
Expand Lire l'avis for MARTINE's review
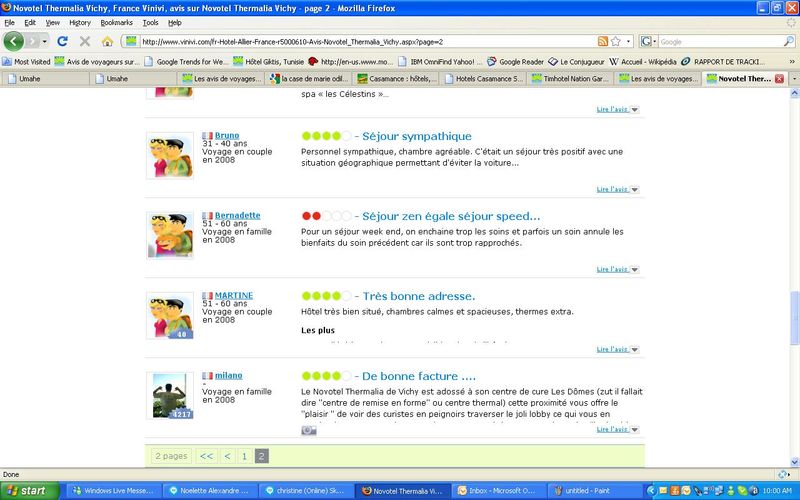(617, 349)
